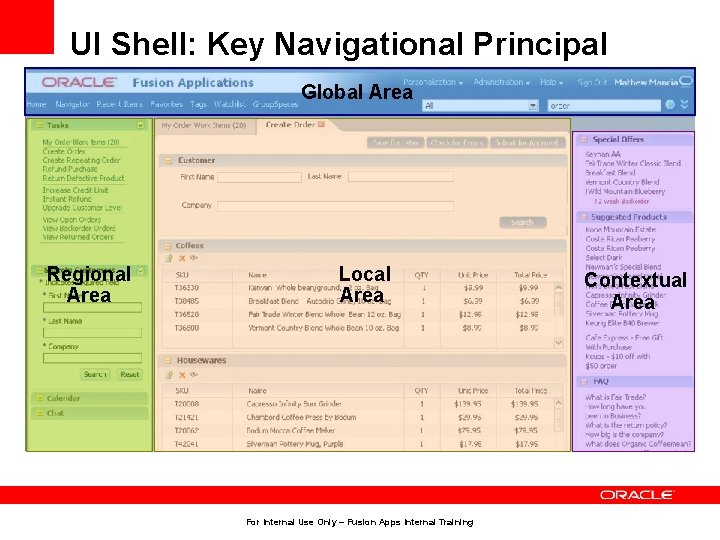
Task: Click the Oracle logo in the header
Action: [79, 82]
